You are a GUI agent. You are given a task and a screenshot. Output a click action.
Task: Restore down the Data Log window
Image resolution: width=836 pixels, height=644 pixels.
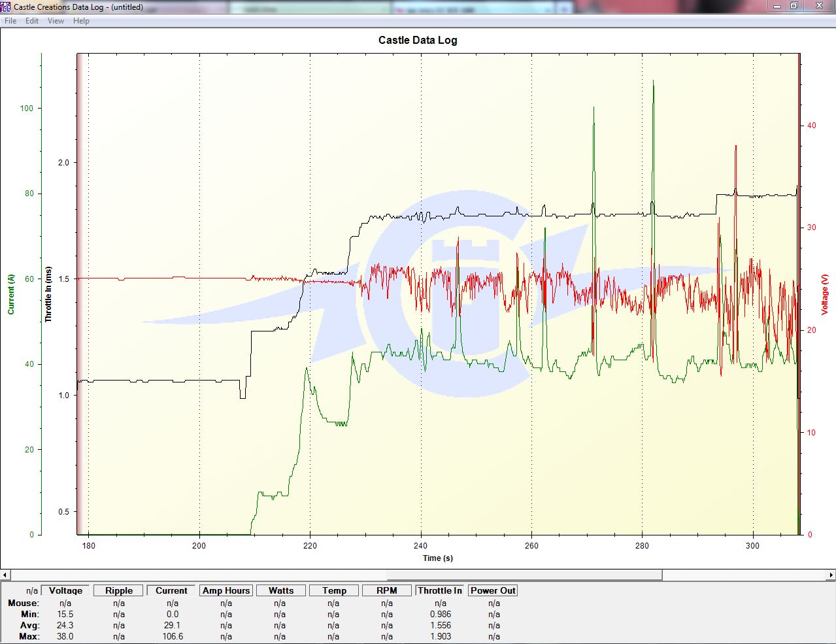[x=794, y=5]
